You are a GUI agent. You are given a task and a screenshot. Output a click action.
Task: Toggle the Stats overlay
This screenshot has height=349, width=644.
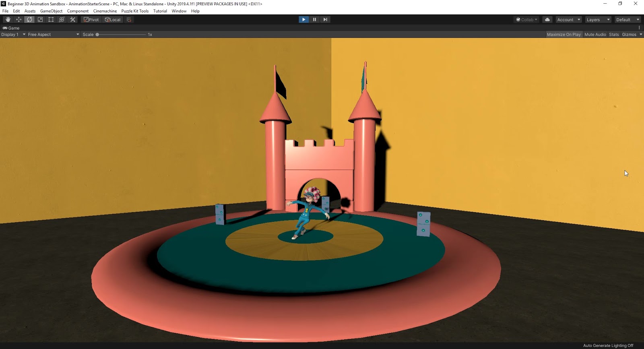(x=614, y=35)
